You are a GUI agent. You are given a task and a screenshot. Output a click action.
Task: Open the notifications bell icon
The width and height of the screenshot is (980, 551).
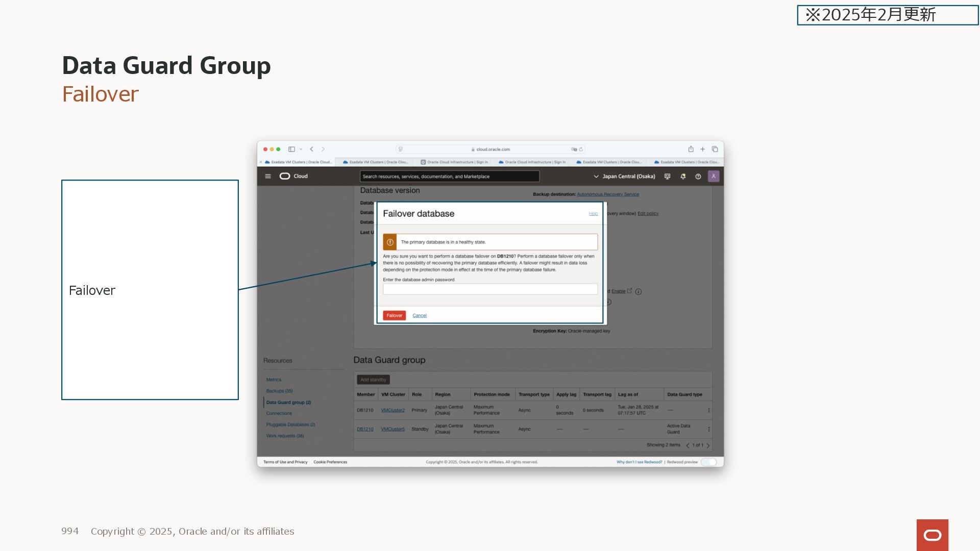point(683,176)
